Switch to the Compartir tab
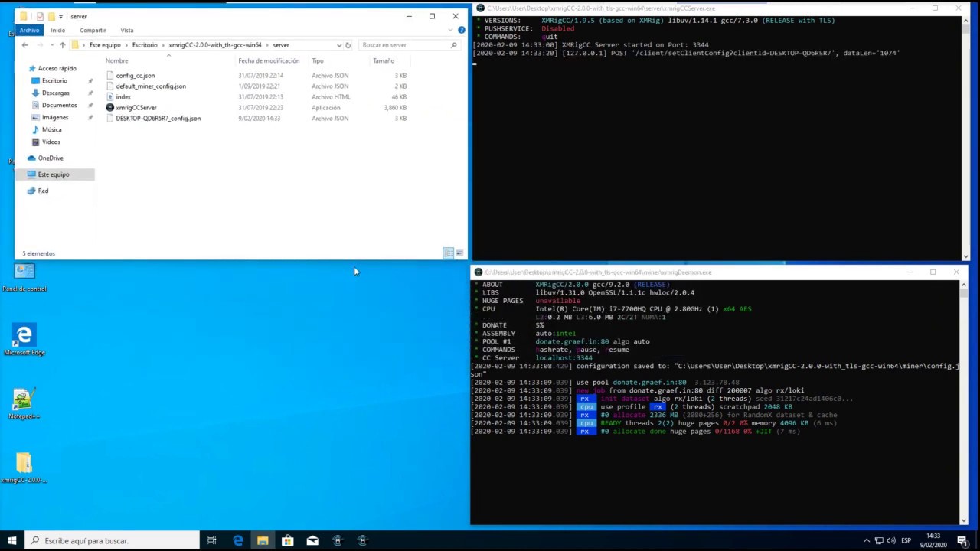The image size is (980, 551). [x=93, y=30]
